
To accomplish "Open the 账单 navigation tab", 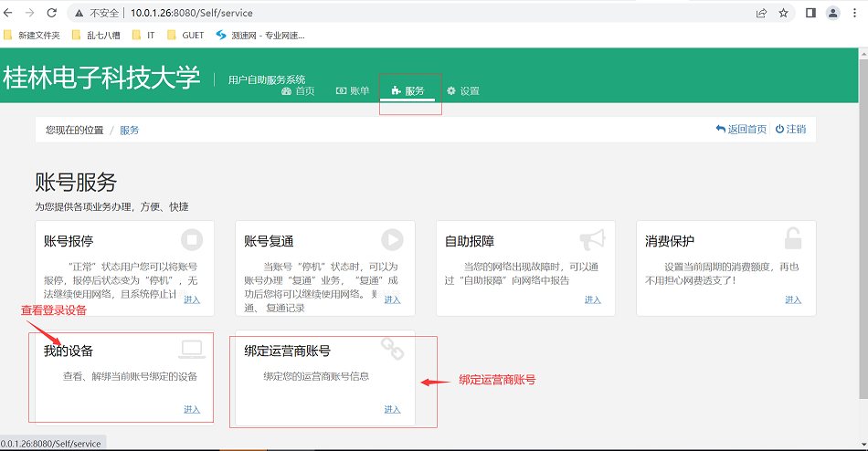I will coord(353,91).
